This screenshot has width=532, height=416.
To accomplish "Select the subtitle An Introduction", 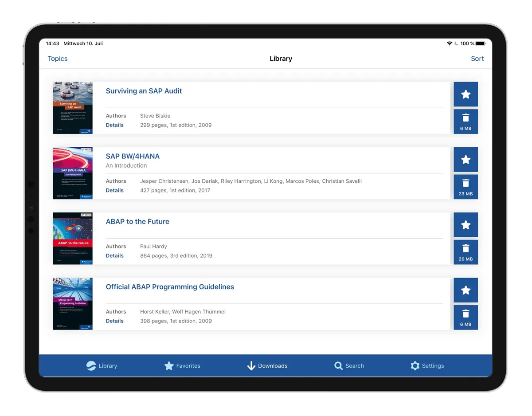I will click(x=126, y=165).
